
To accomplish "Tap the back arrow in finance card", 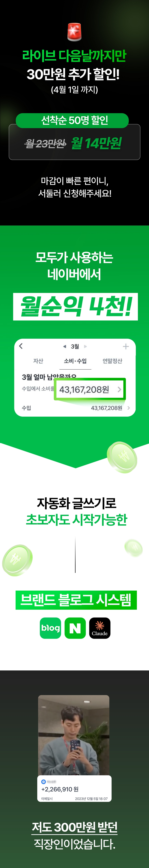I will [21, 346].
